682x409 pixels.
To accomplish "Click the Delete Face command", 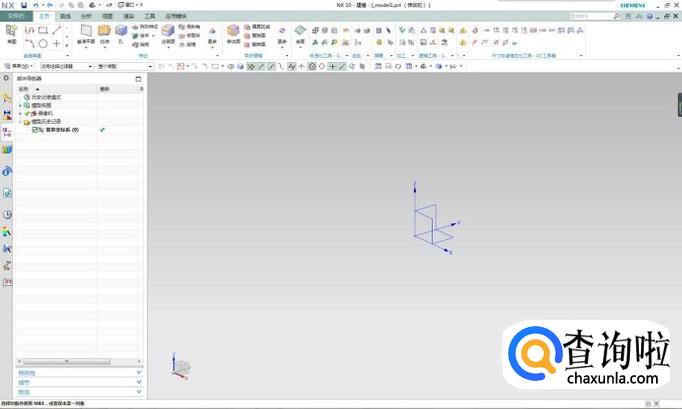I will 255,44.
